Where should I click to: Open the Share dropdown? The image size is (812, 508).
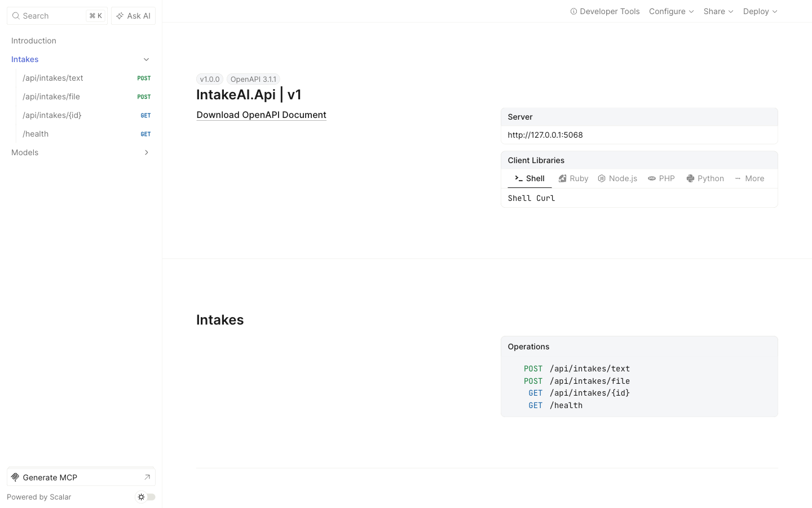(718, 11)
